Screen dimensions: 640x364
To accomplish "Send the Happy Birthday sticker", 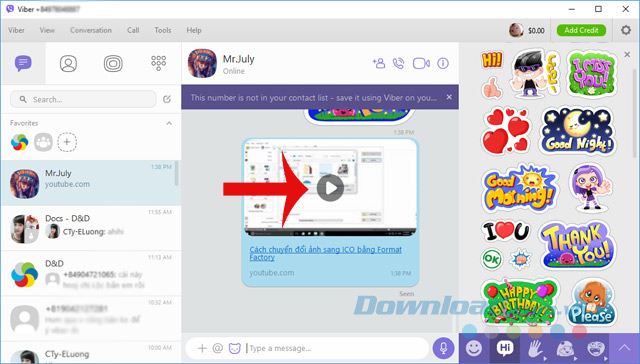I will click(x=520, y=302).
